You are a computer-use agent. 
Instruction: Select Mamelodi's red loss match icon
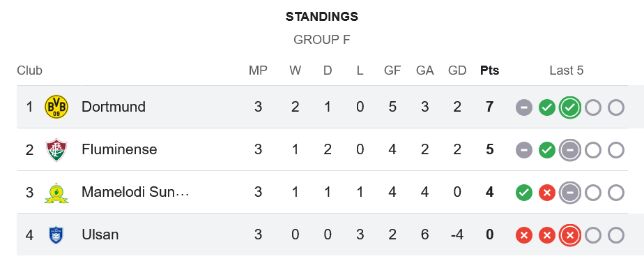click(x=547, y=193)
